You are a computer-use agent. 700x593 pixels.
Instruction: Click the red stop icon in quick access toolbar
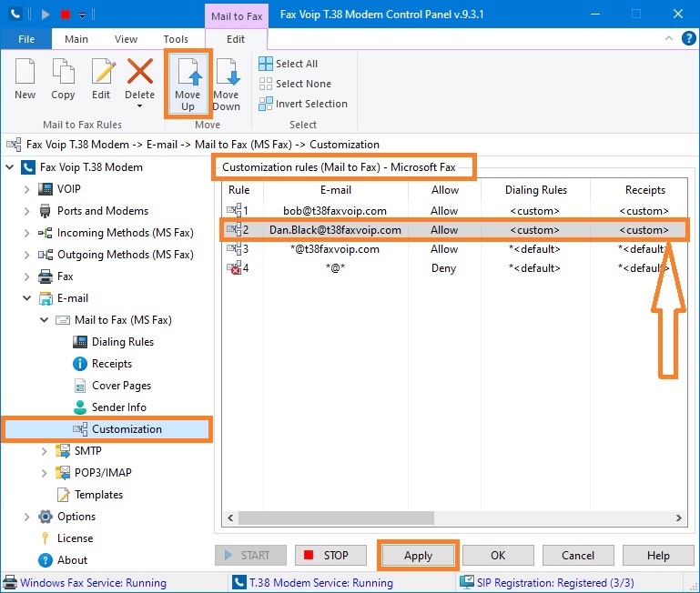click(66, 15)
